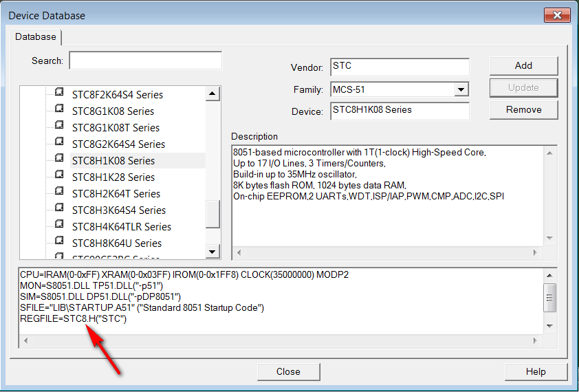Click chip icon beside STC8H2K64T Series
579x392 pixels.
click(x=59, y=190)
